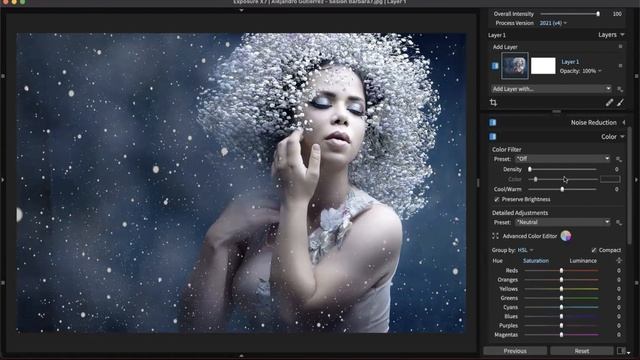Switch to the Saturation tab
The width and height of the screenshot is (640, 360).
536,261
